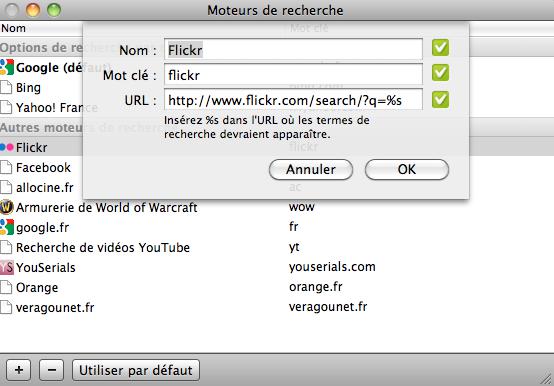This screenshot has width=554, height=386.
Task: Click the Annuler button
Action: (x=311, y=170)
